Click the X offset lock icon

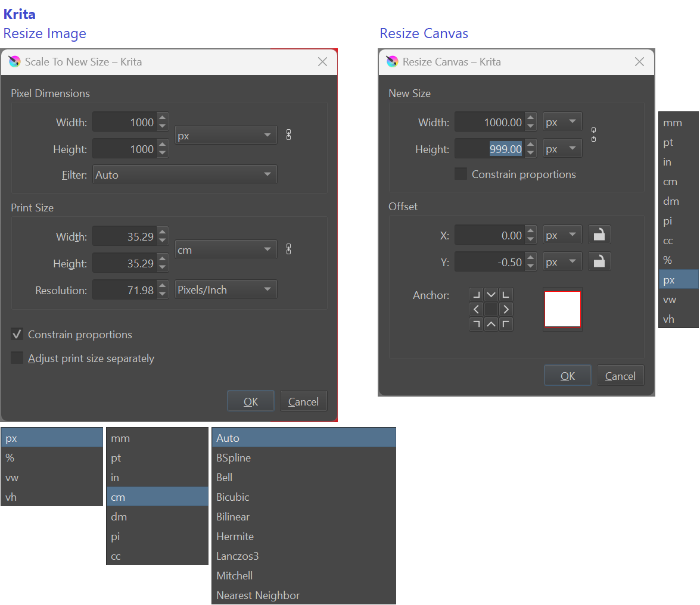[x=599, y=234]
